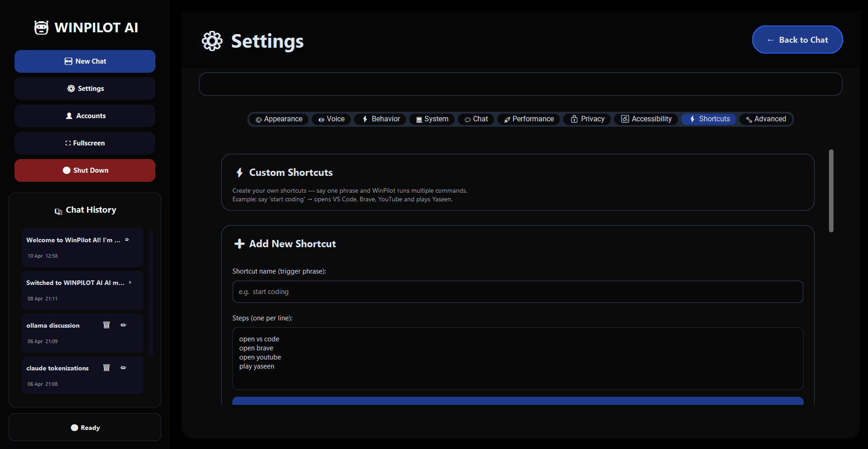Focus the Shortcut name trigger phrase field

pos(518,292)
